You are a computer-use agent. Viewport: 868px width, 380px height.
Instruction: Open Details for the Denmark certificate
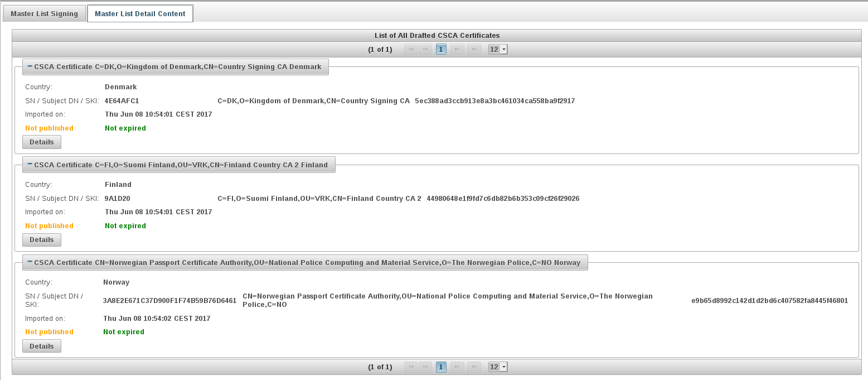pyautogui.click(x=42, y=142)
